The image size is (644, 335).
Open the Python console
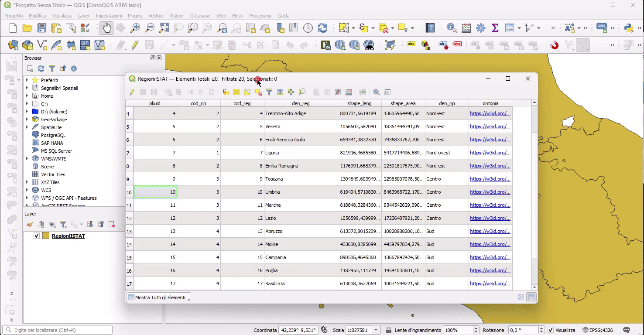click(629, 28)
